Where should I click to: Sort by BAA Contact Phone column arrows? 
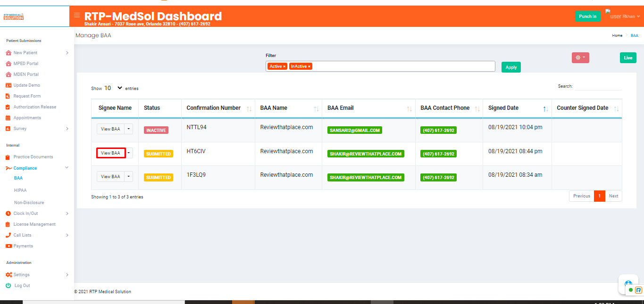point(477,108)
